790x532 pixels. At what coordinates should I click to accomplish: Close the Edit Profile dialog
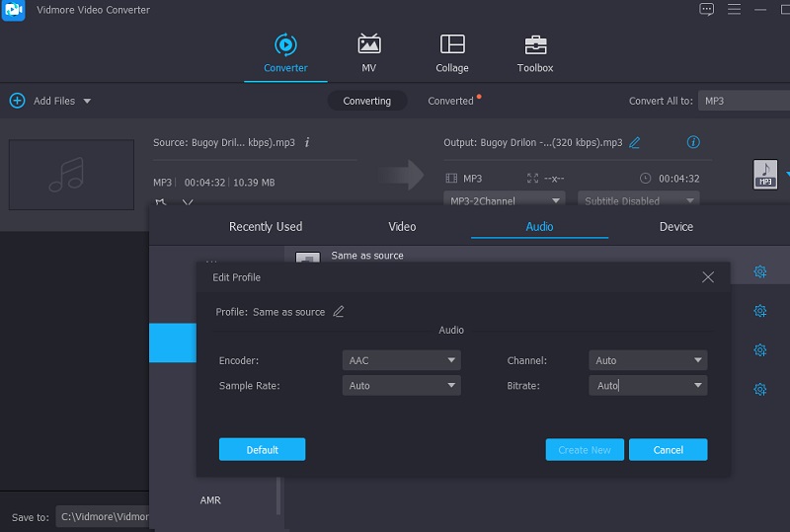[708, 277]
